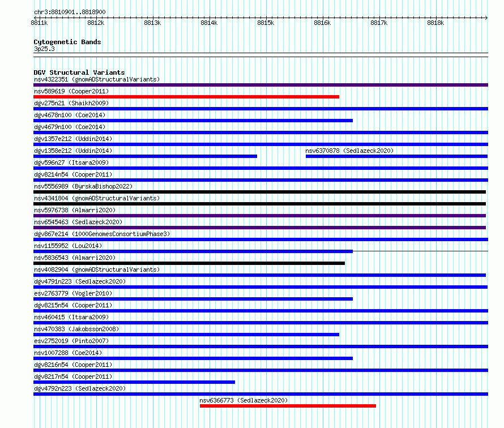Click the nsv4322351 (gnomADStructuralVariants) label
The image size is (504, 428).
pyautogui.click(x=97, y=79)
